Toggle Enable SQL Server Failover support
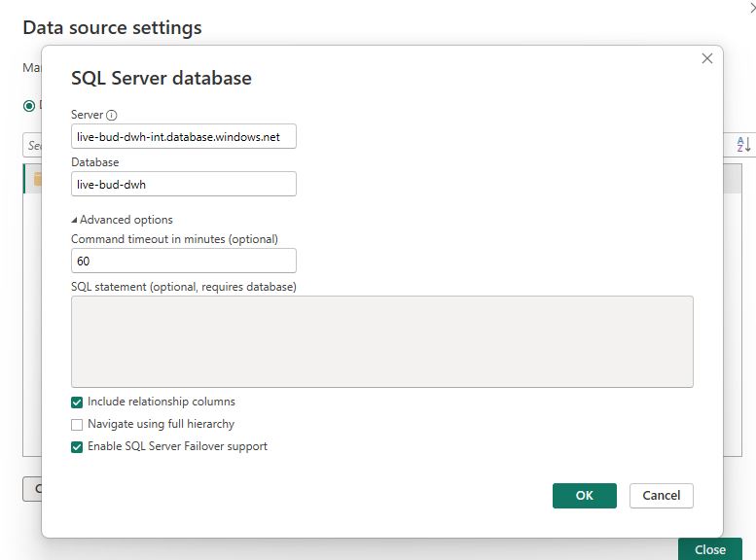The image size is (756, 560). (77, 447)
